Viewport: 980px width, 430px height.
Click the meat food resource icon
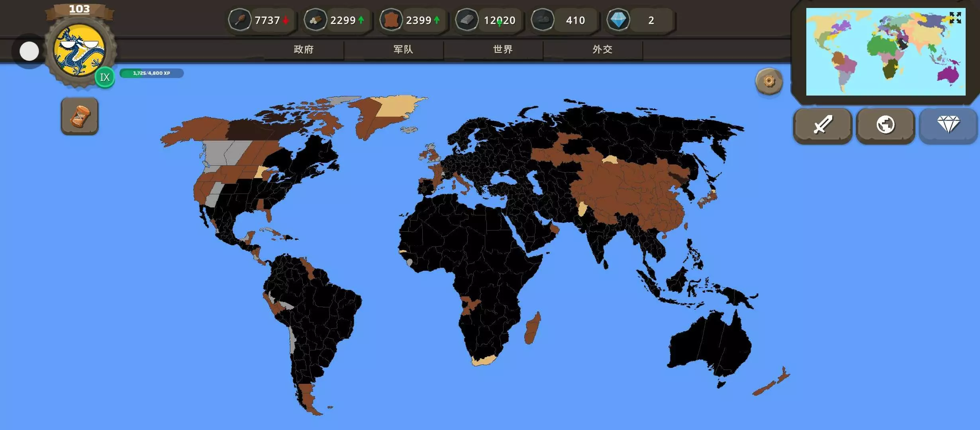click(x=240, y=20)
